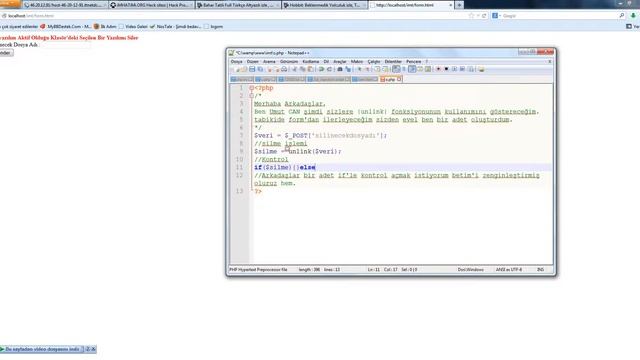Screen dimensions: 640x360
Task: Open the Video Galeri bookmark
Action: click(x=133, y=27)
